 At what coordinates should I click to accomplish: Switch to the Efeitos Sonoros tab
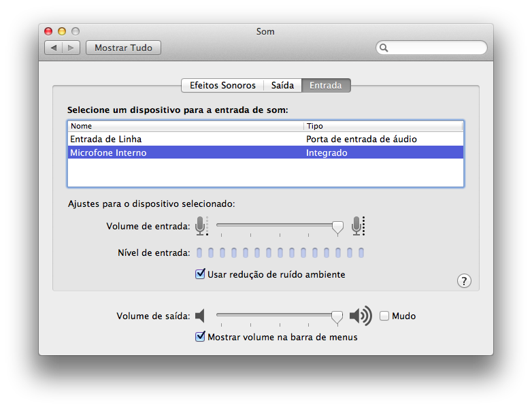click(x=222, y=86)
